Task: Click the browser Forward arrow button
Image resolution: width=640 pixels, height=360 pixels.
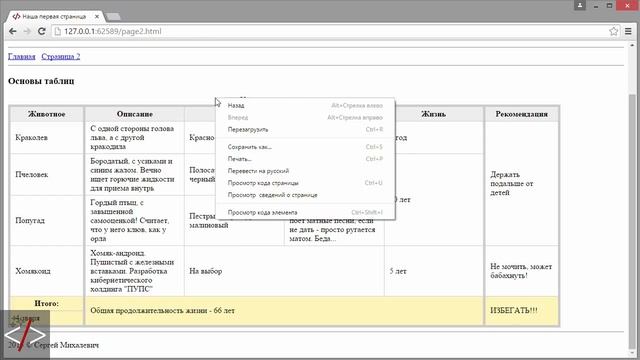Action: click(x=27, y=31)
